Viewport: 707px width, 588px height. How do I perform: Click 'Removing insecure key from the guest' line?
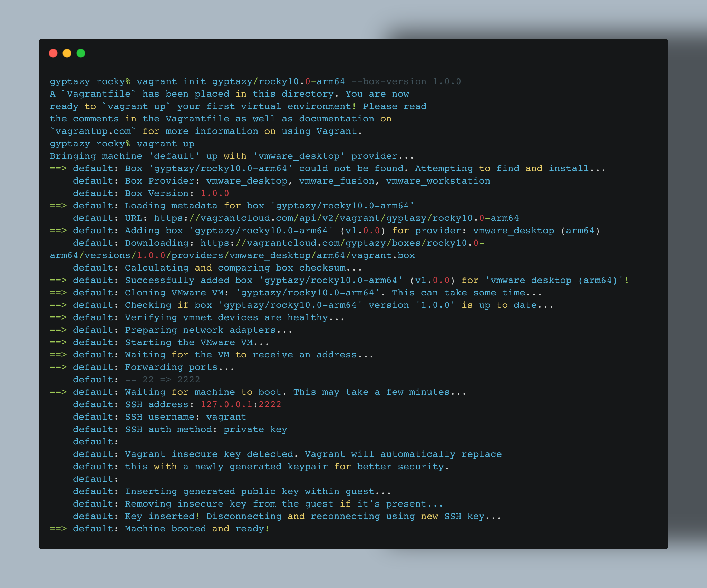pyautogui.click(x=258, y=504)
